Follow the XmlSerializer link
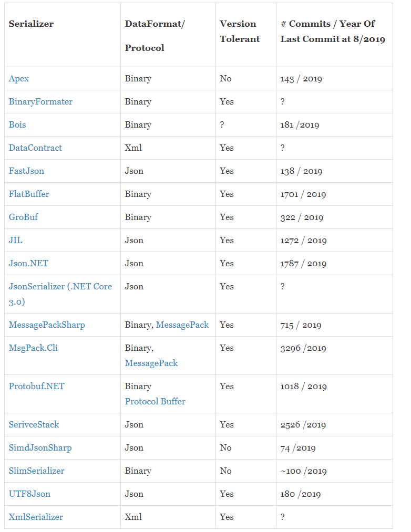 (36, 517)
